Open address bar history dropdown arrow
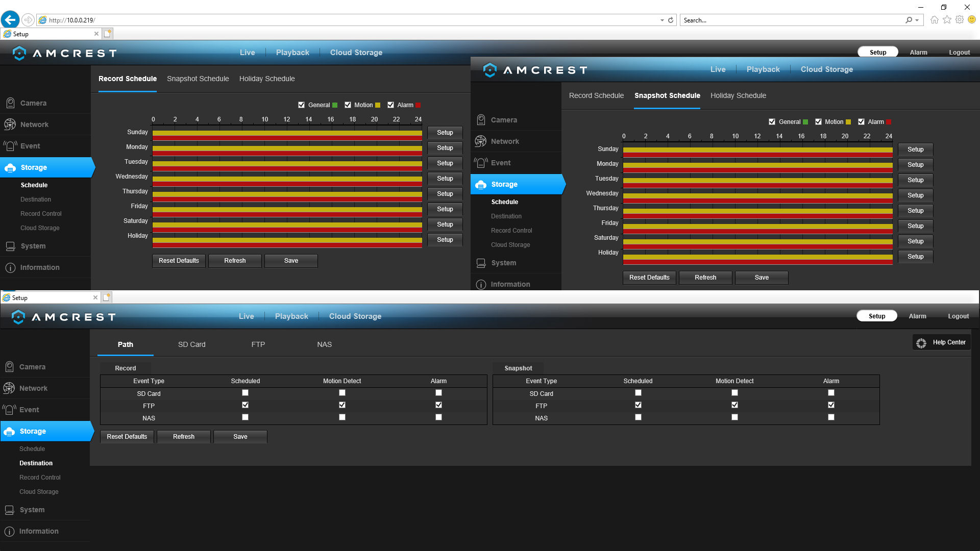 click(x=662, y=20)
